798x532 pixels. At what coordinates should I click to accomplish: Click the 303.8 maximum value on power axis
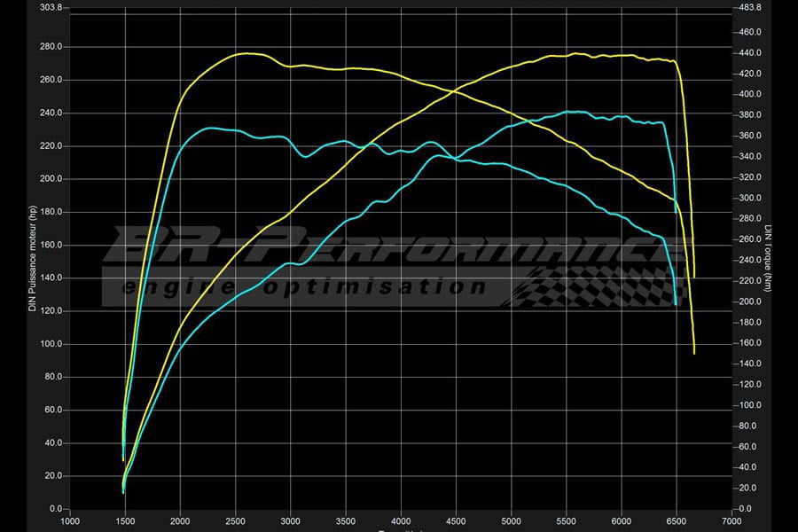[51, 8]
